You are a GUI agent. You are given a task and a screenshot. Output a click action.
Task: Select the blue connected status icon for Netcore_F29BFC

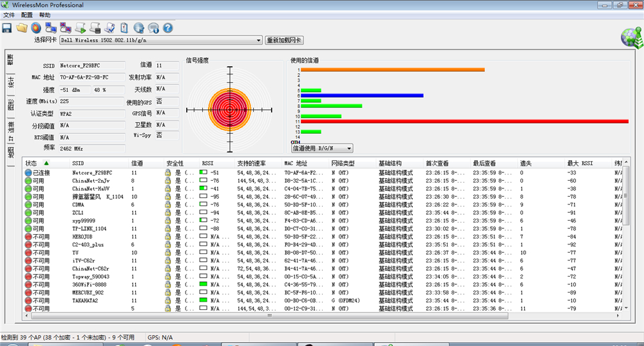coord(28,173)
